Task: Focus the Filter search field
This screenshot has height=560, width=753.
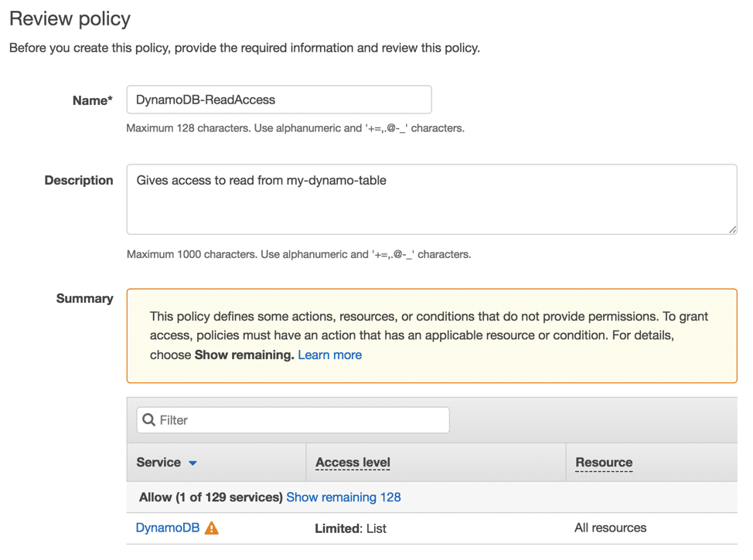Action: 293,420
